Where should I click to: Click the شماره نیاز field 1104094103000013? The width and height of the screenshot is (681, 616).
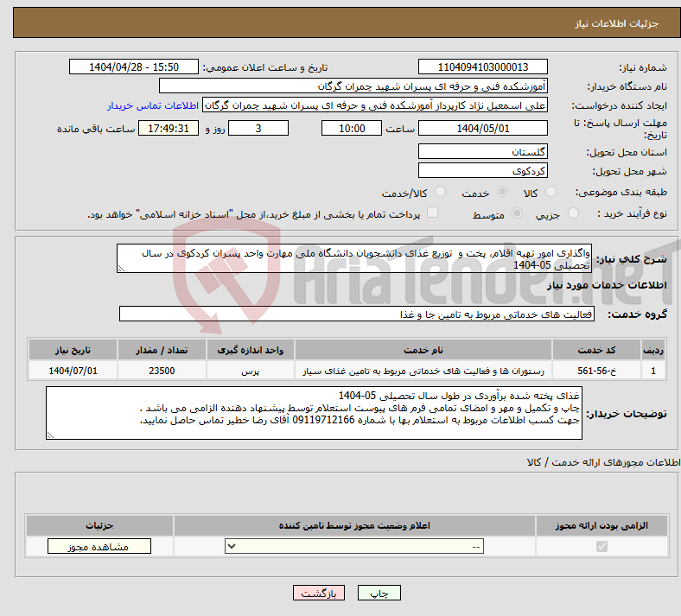point(482,67)
